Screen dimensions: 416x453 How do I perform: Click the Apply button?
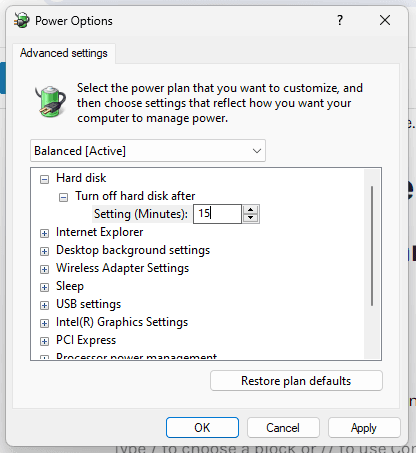[364, 428]
